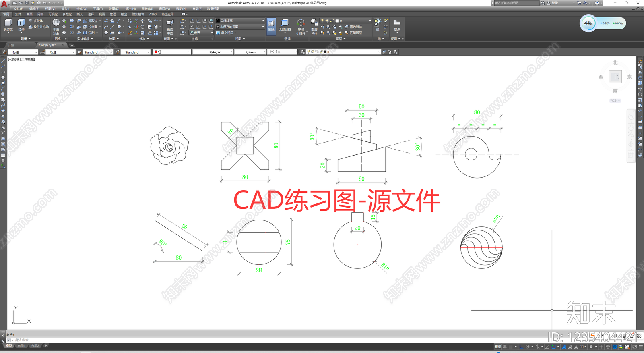
Task: Click the Base Point (基点) icon
Action: pos(397,25)
